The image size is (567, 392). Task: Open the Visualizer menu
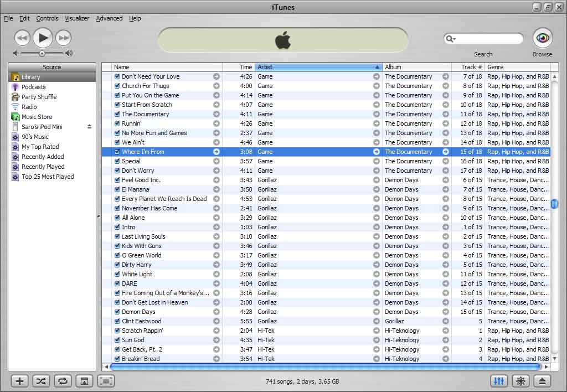(x=77, y=18)
